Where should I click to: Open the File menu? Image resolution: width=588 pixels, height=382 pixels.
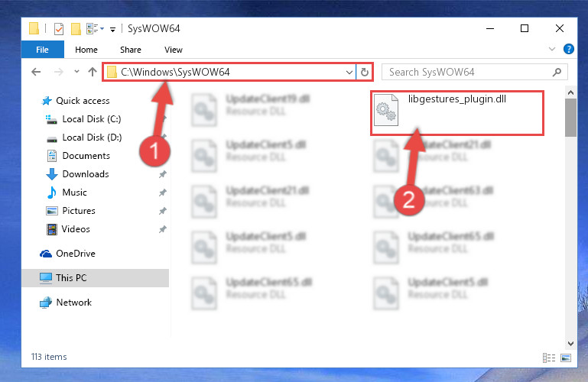(x=42, y=50)
